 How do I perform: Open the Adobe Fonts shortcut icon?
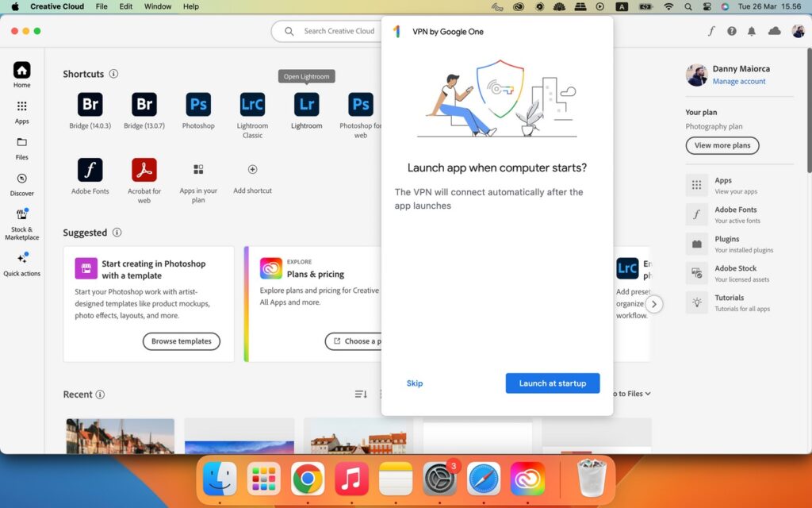tap(90, 170)
